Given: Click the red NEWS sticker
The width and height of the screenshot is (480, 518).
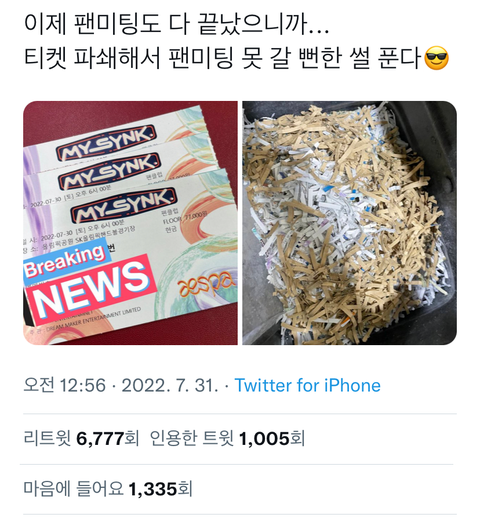Looking at the screenshot, I should coord(91,289).
